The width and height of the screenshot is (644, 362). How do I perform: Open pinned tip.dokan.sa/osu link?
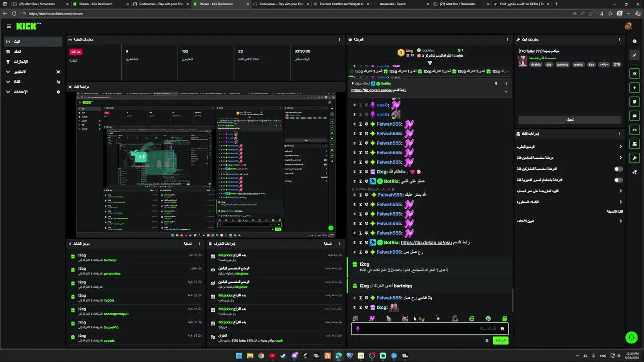coord(371,90)
